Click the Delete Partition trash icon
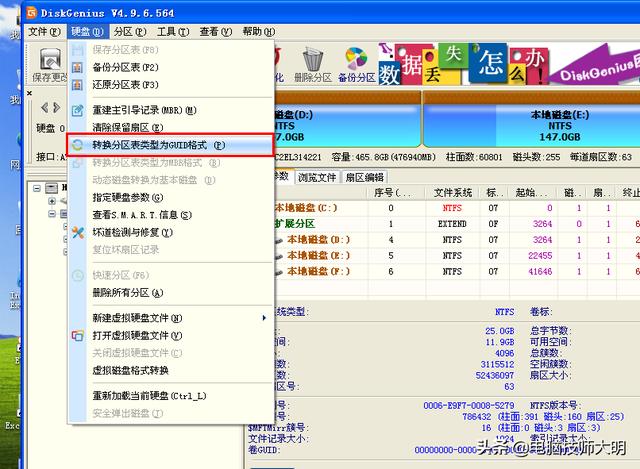 (313, 60)
